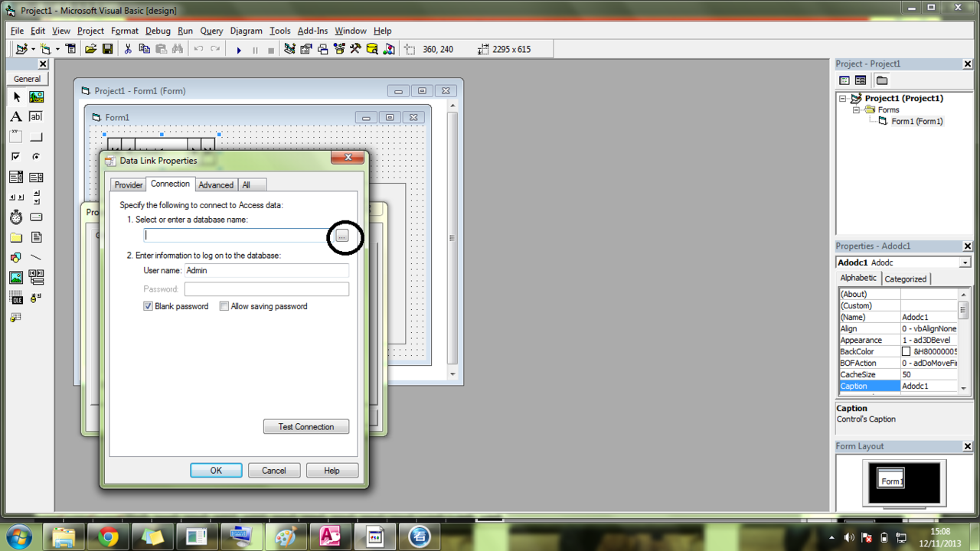Open the File menu
The width and height of the screenshot is (980, 551).
[17, 31]
